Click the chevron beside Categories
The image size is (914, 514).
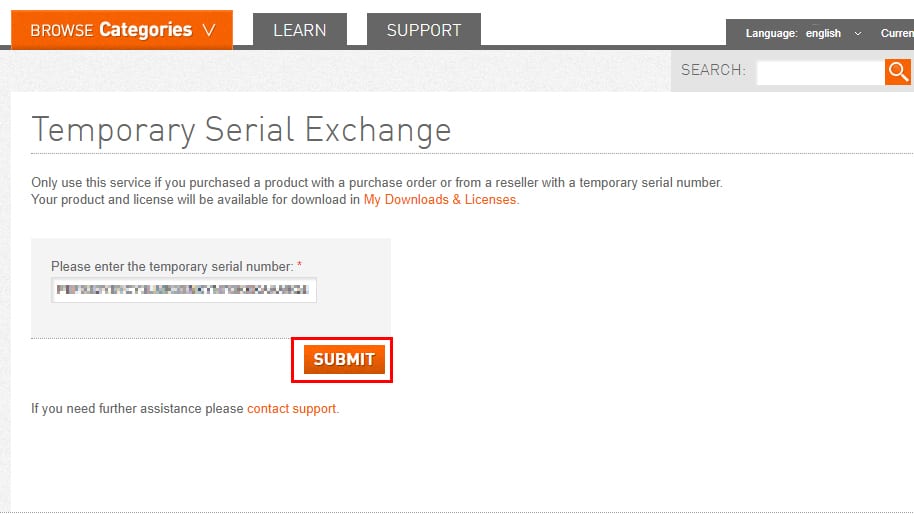tap(209, 30)
